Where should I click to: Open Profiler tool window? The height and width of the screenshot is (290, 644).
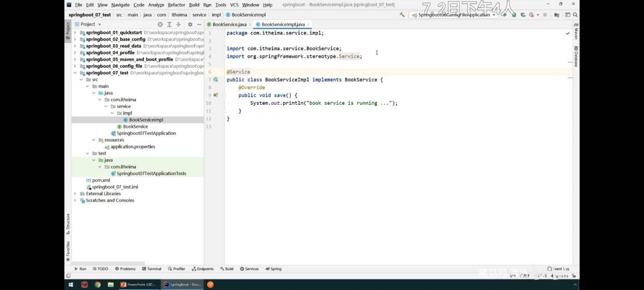click(177, 269)
